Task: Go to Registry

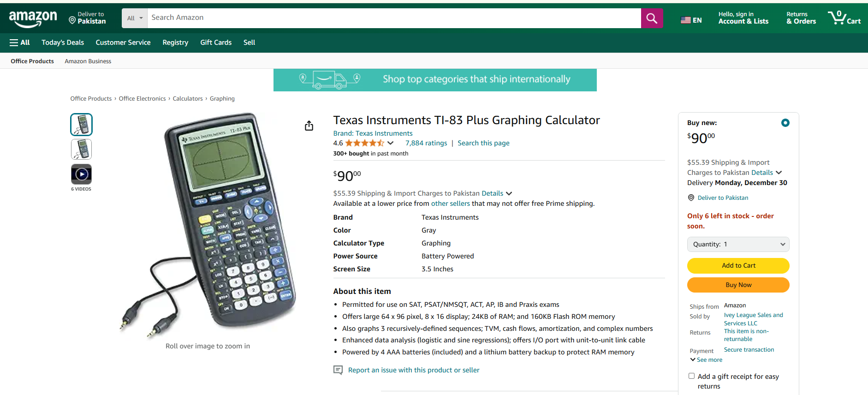Action: pos(175,42)
